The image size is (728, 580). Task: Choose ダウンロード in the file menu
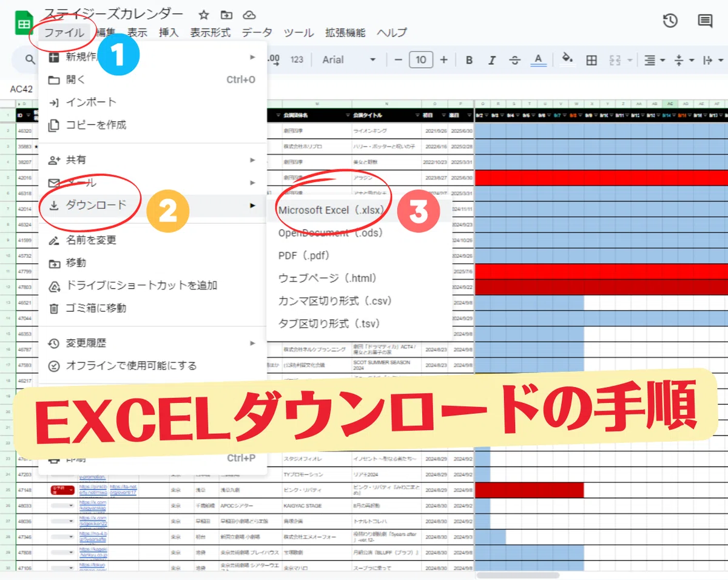[152, 205]
